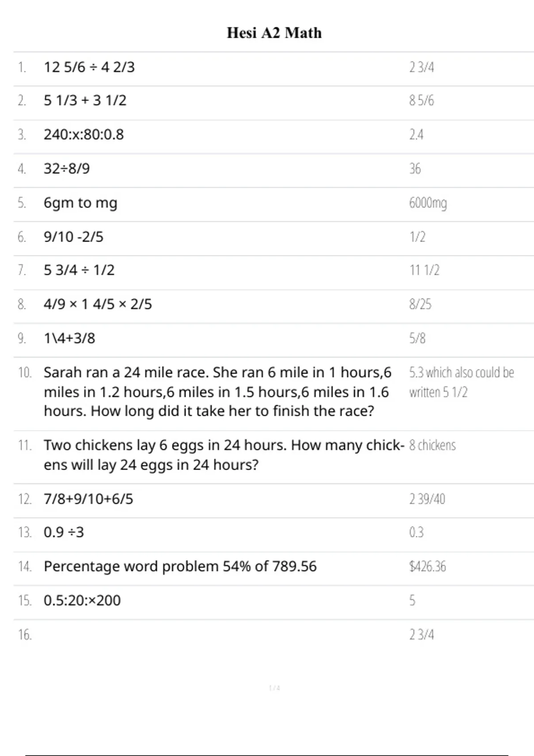Select the 8 chickens answer

click(432, 445)
